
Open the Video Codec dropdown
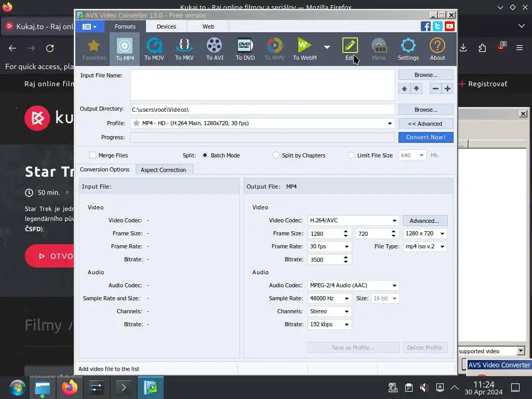(x=394, y=220)
